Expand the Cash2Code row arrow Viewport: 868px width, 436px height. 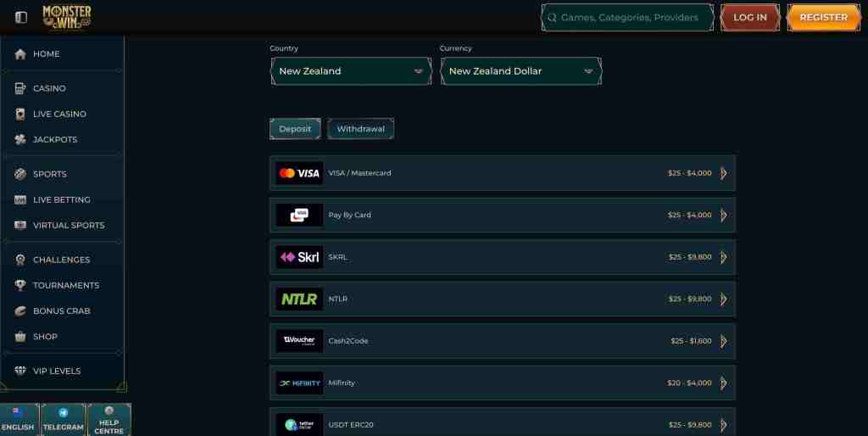click(x=724, y=341)
